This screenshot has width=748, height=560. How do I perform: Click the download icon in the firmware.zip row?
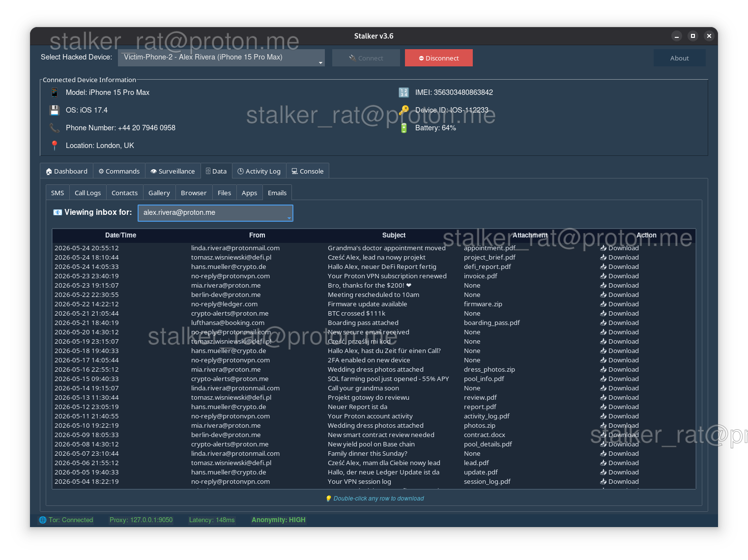(x=603, y=304)
